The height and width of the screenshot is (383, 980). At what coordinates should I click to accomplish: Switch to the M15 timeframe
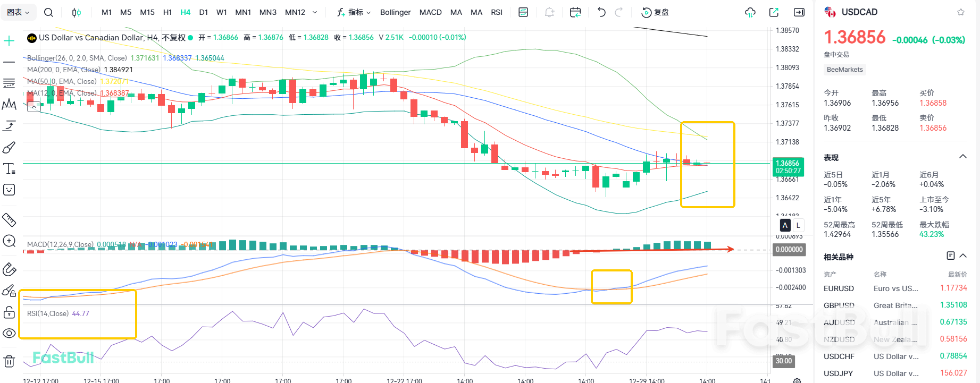coord(147,12)
